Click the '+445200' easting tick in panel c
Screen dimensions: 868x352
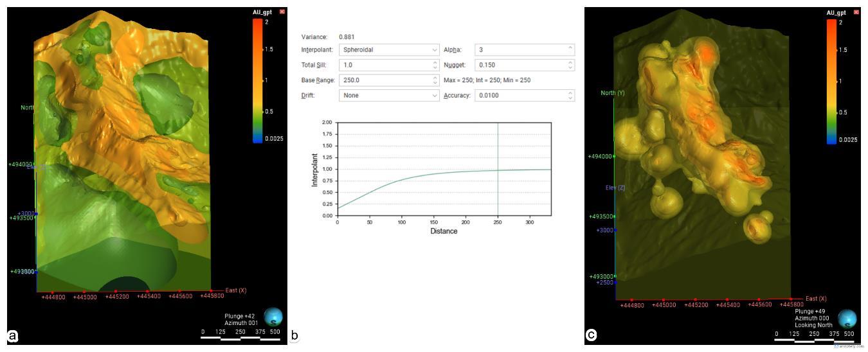coord(696,305)
